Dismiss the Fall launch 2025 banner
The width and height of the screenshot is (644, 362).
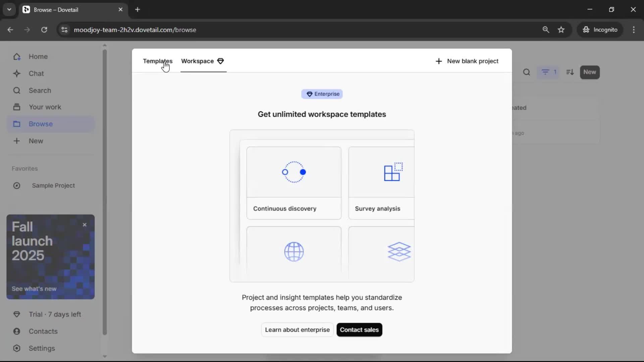85,225
